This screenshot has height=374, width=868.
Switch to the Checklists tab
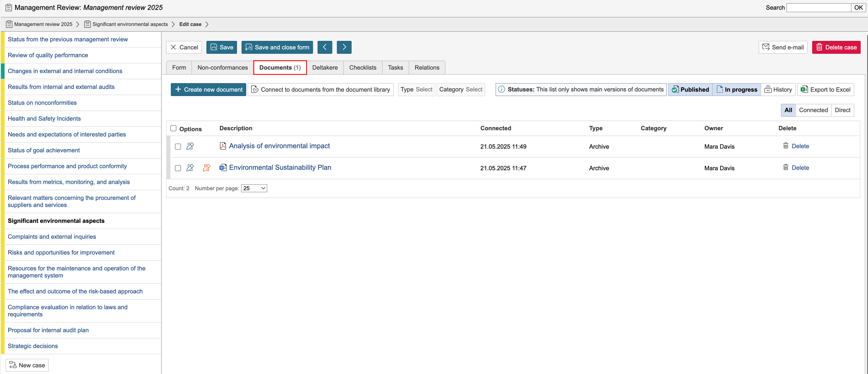tap(363, 68)
